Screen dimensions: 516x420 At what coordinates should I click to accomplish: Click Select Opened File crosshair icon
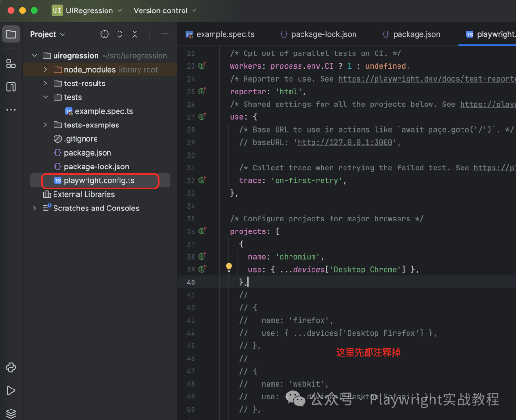pyautogui.click(x=105, y=34)
